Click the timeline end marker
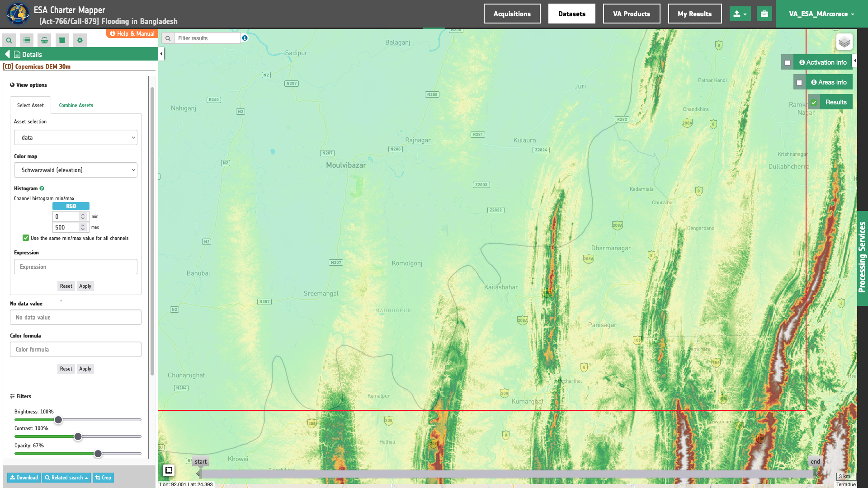 (x=815, y=462)
